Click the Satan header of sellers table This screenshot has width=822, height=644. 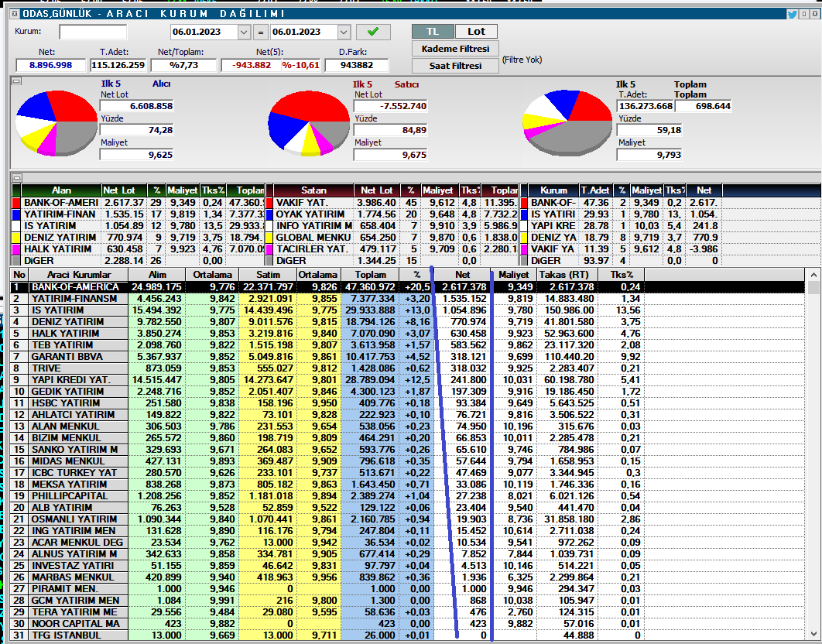pyautogui.click(x=313, y=190)
